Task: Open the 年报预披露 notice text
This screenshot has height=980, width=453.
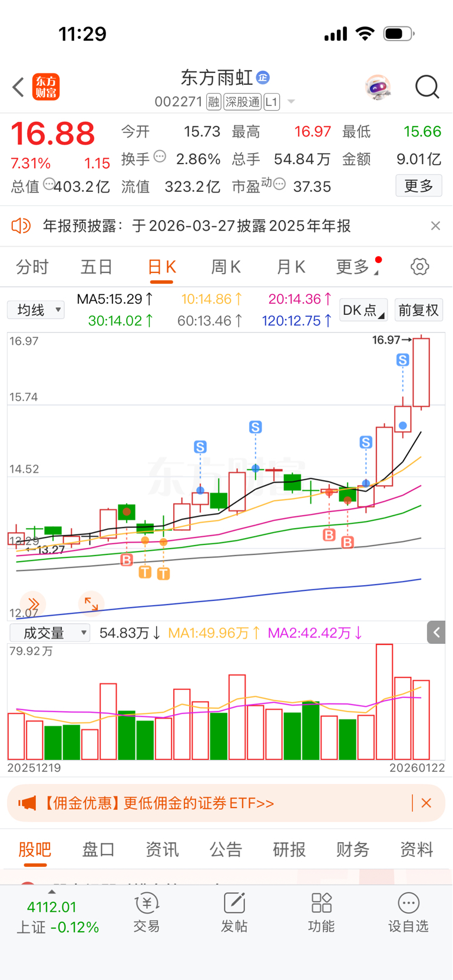Action: click(197, 226)
